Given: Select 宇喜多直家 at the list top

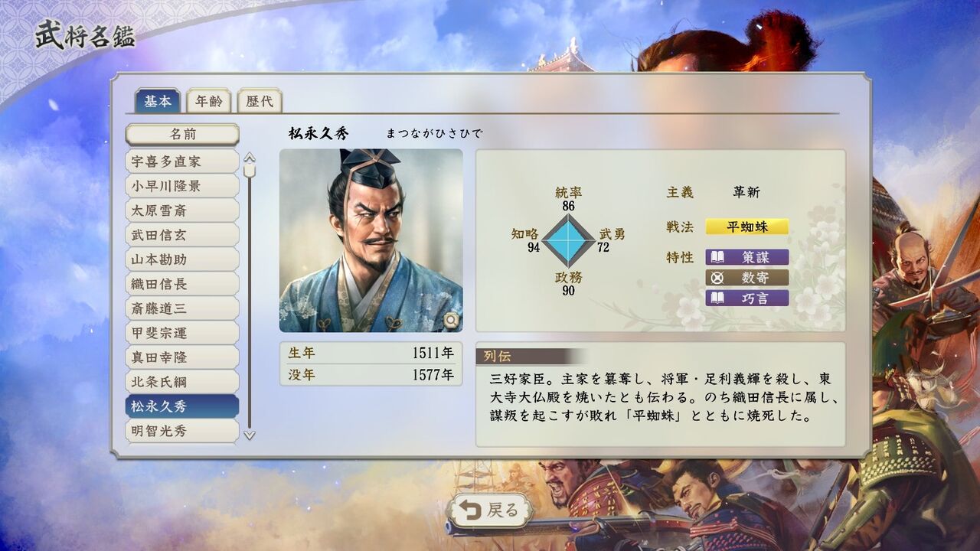Looking at the screenshot, I should 182,161.
